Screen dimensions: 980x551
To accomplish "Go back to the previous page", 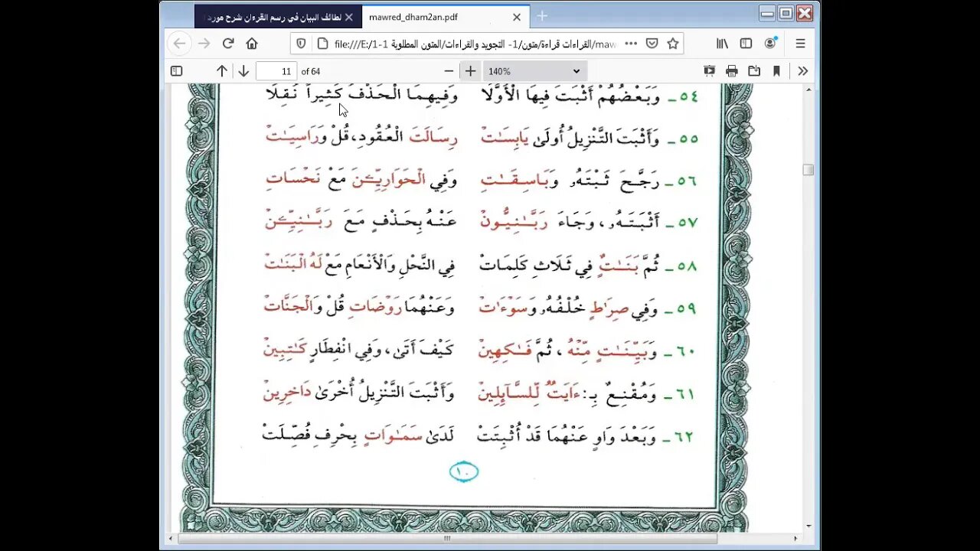I will pyautogui.click(x=179, y=44).
